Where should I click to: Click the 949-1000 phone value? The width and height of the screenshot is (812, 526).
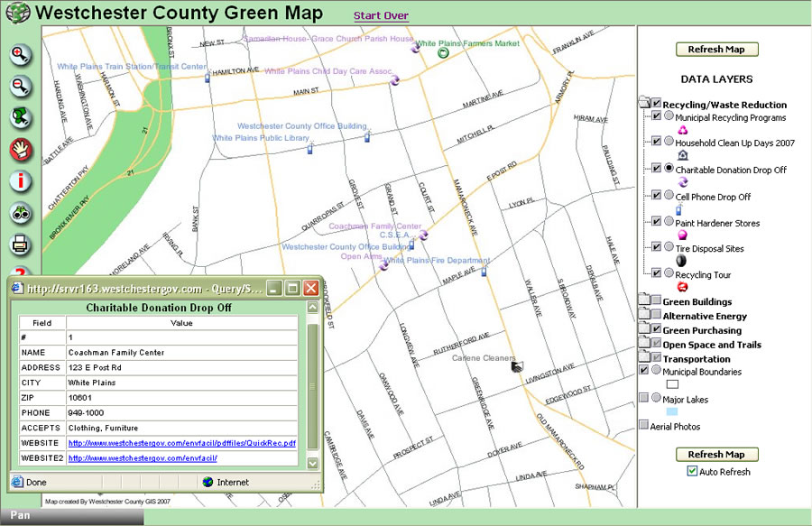(x=181, y=413)
